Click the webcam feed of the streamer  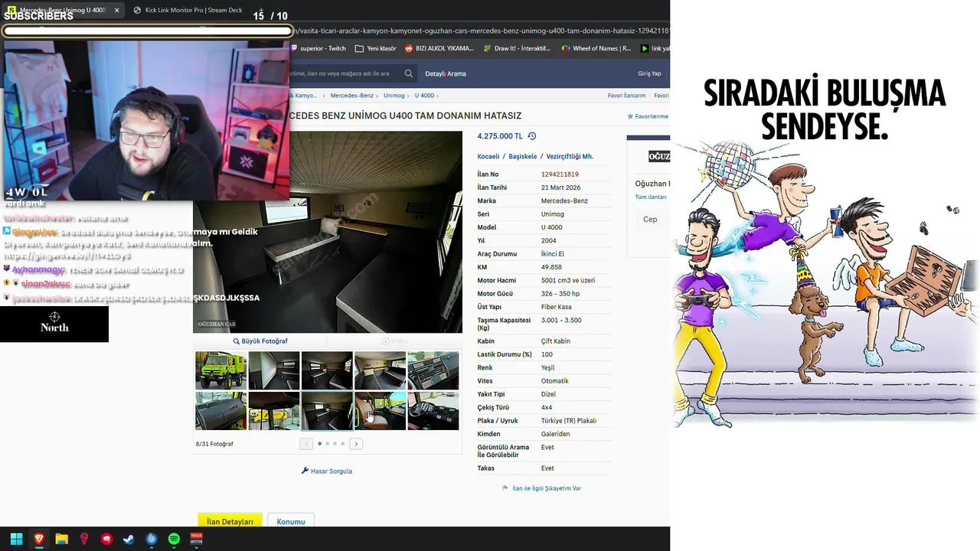147,119
